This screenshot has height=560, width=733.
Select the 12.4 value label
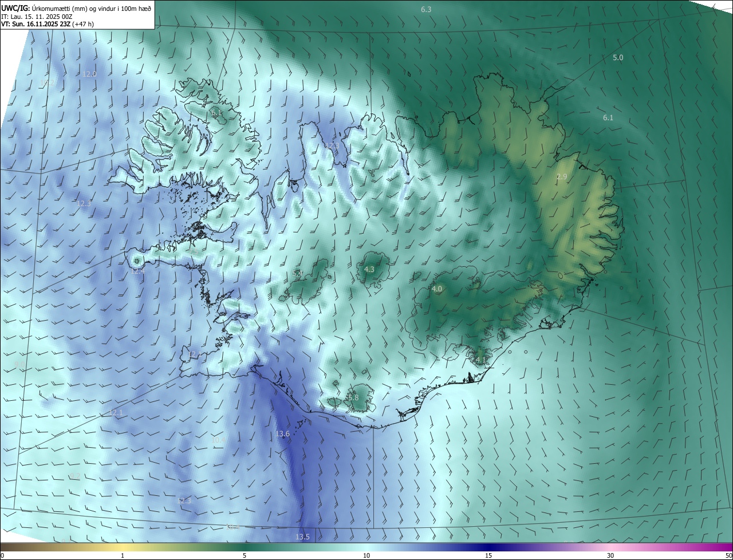click(136, 271)
